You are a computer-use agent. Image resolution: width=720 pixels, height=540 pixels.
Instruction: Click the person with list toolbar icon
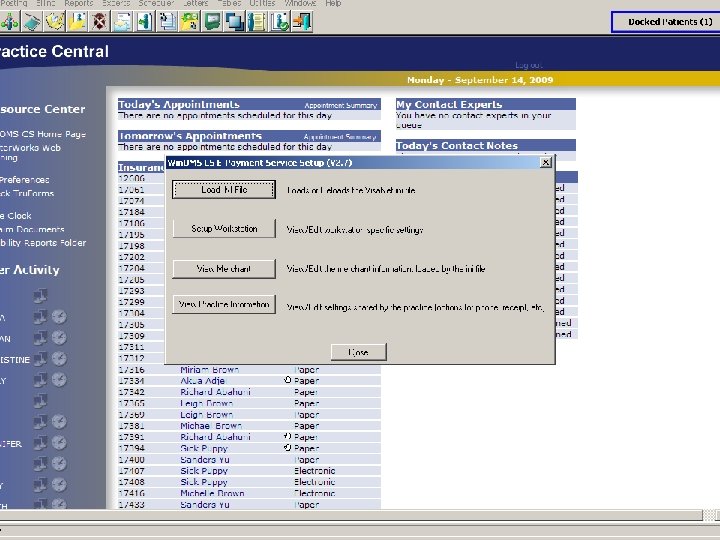click(x=257, y=22)
